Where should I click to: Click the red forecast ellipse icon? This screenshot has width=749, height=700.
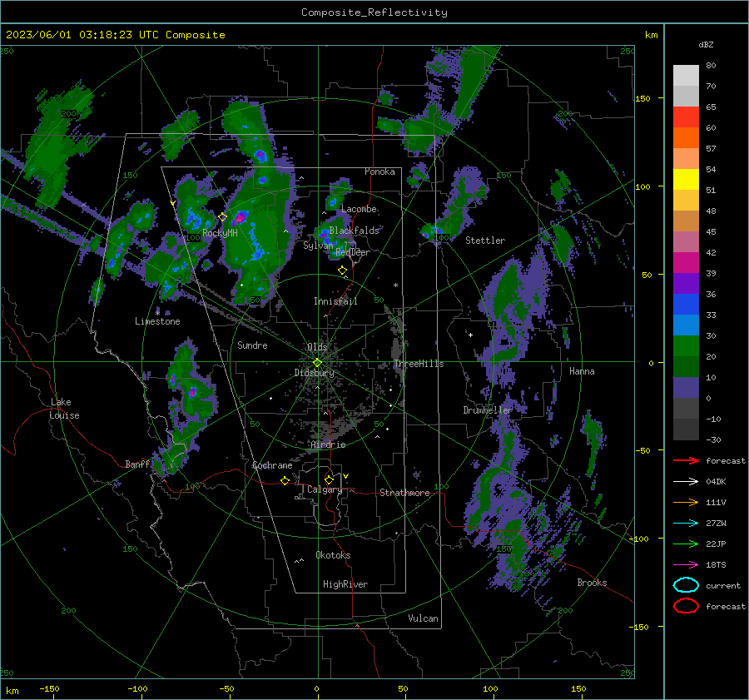coord(686,606)
